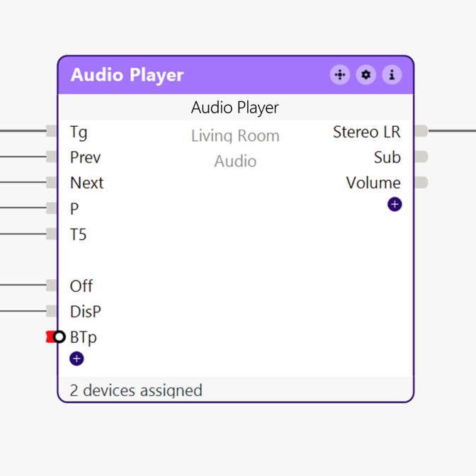Screen dimensions: 476x476
Task: Click the red BTp input marker
Action: pos(52,337)
